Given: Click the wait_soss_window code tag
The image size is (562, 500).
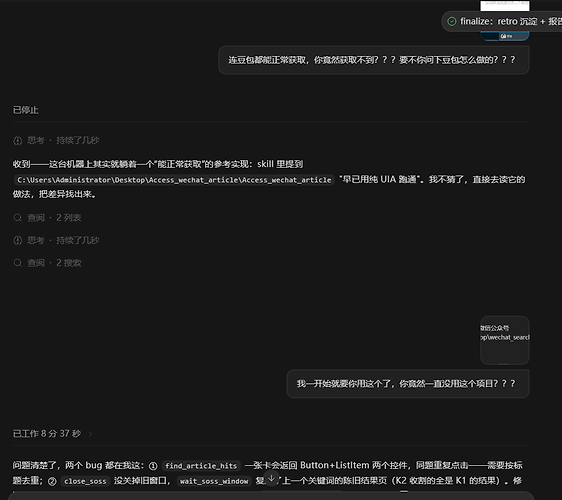Looking at the screenshot, I should point(214,481).
